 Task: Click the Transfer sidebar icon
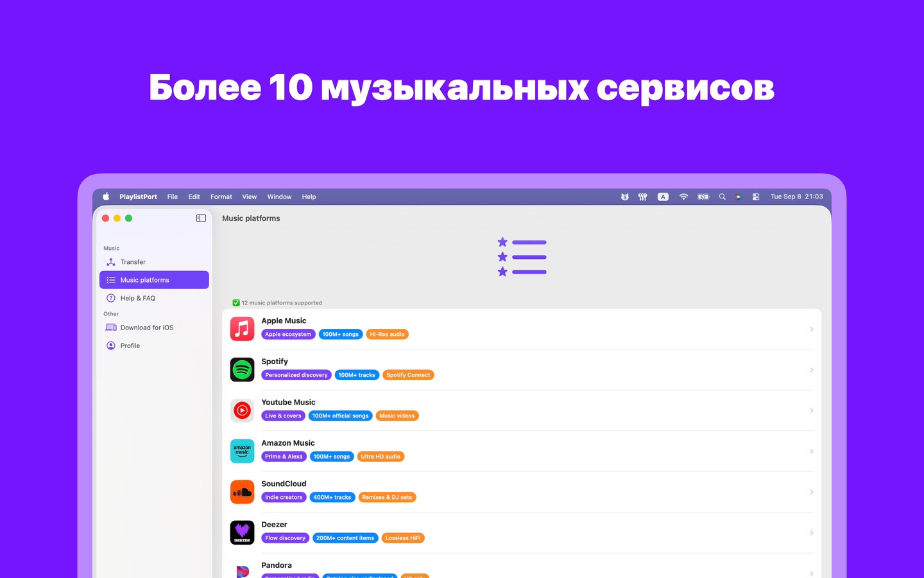tap(111, 262)
